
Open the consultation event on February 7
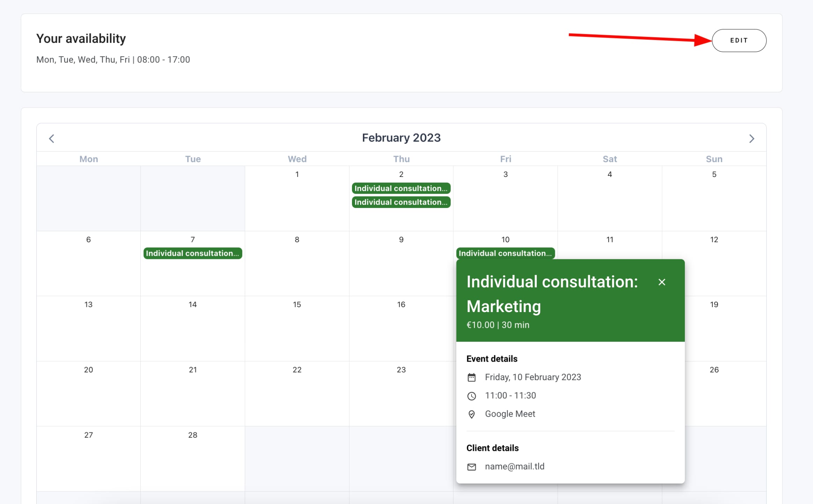coord(192,253)
